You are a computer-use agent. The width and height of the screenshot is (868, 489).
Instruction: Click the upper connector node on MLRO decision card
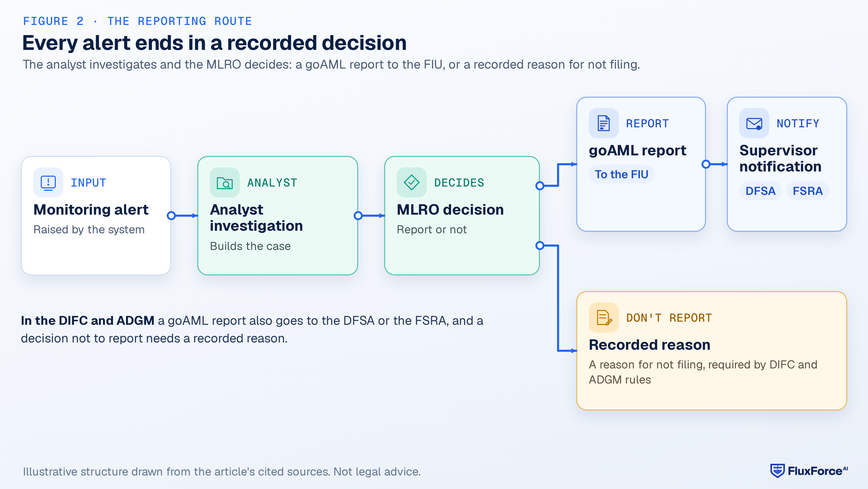540,186
